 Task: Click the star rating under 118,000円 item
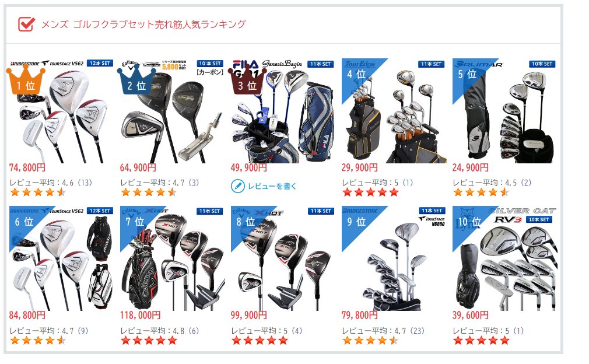pyautogui.click(x=149, y=341)
